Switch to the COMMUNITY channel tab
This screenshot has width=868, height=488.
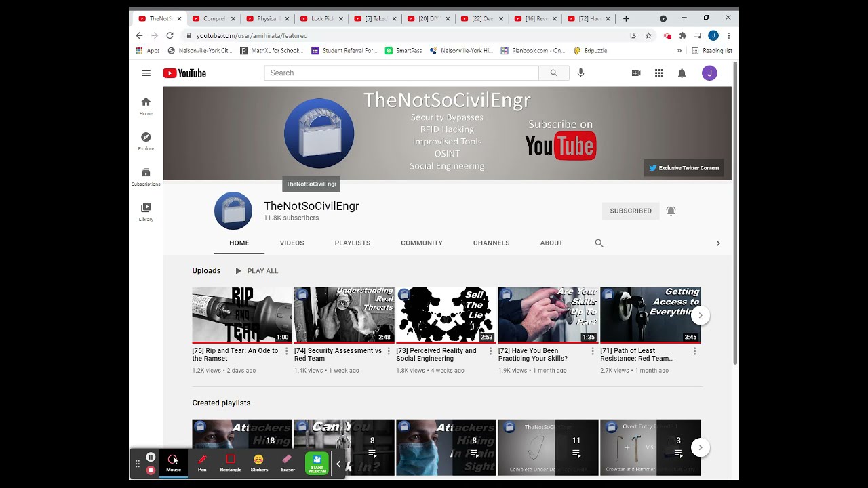click(422, 243)
